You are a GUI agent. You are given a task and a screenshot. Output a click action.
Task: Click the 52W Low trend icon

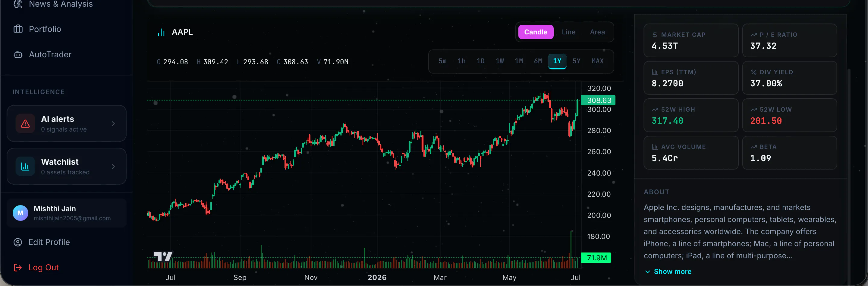[753, 110]
